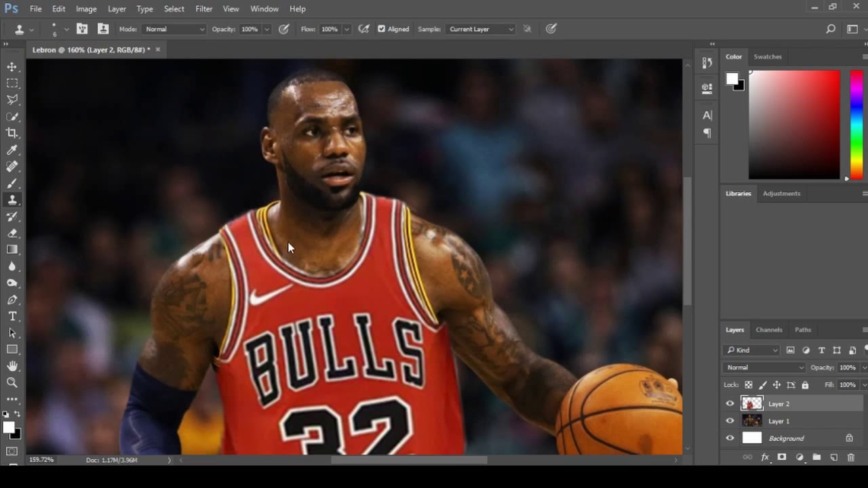Select the Horizontal Type tool

[x=12, y=317]
